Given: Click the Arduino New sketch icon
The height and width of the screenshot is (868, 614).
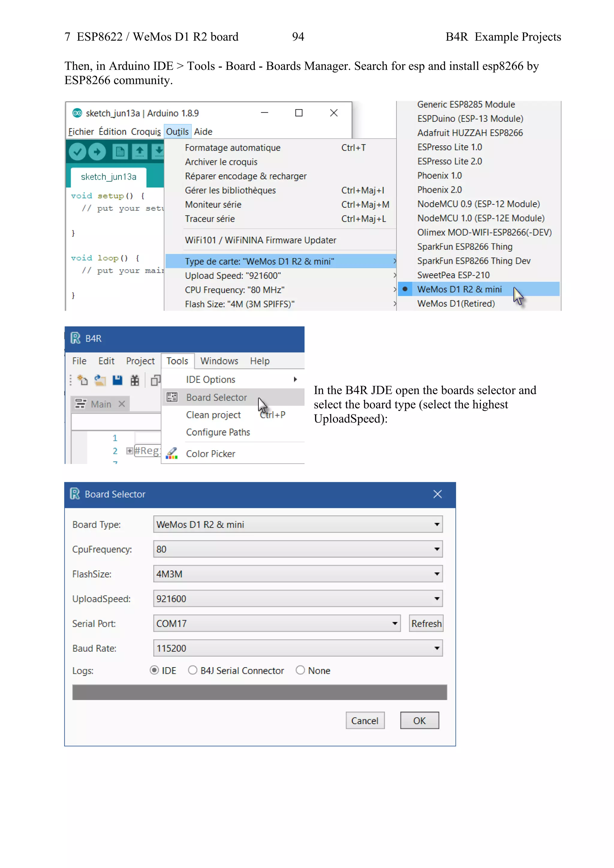Looking at the screenshot, I should click(120, 152).
